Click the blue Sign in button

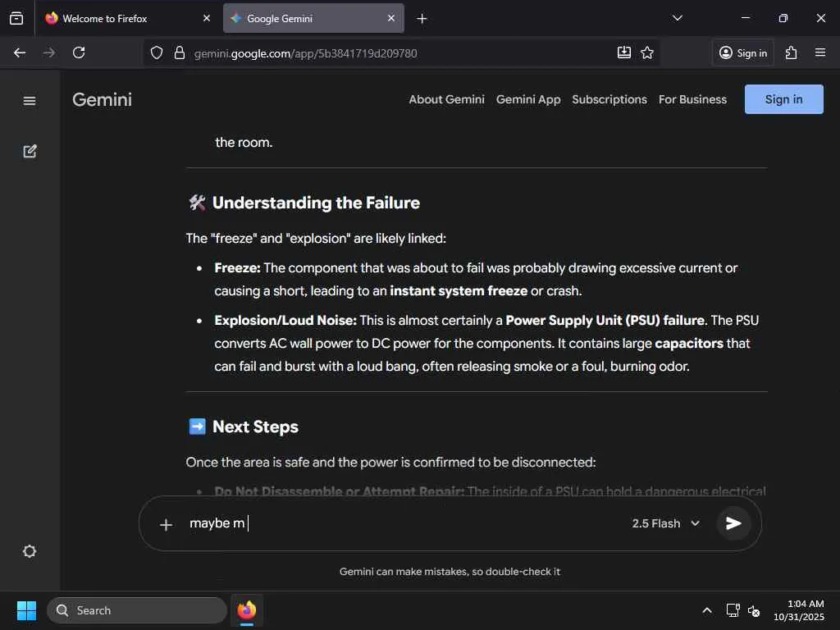[x=783, y=99]
